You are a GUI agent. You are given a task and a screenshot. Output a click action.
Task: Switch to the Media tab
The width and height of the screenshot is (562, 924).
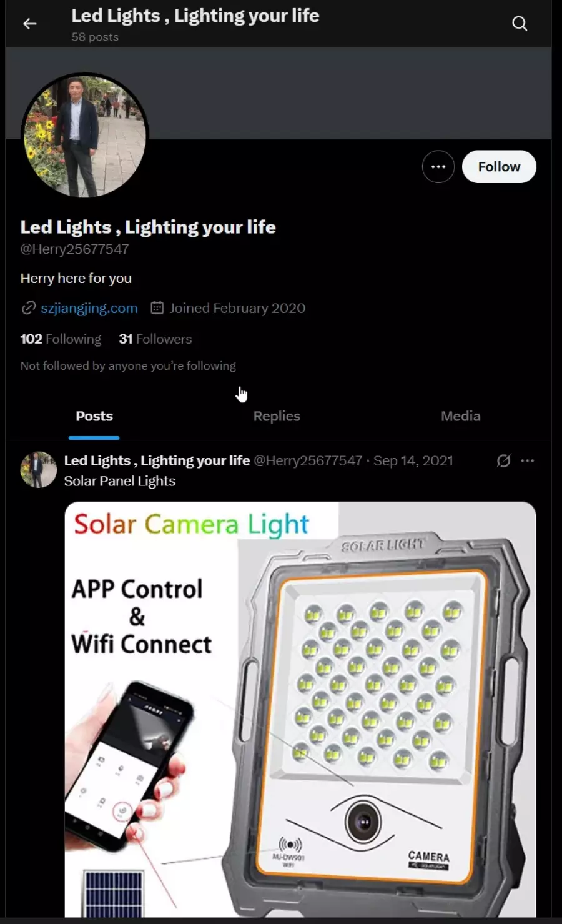click(461, 416)
